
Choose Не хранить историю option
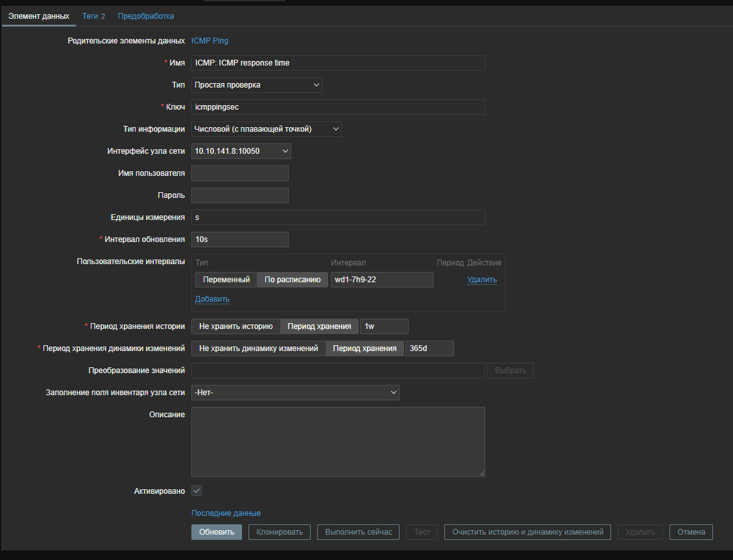tap(235, 326)
